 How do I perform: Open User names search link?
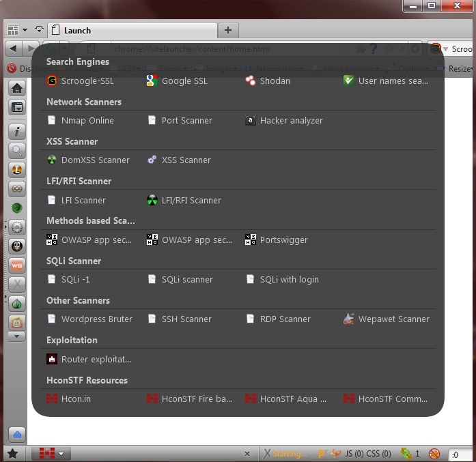point(386,81)
